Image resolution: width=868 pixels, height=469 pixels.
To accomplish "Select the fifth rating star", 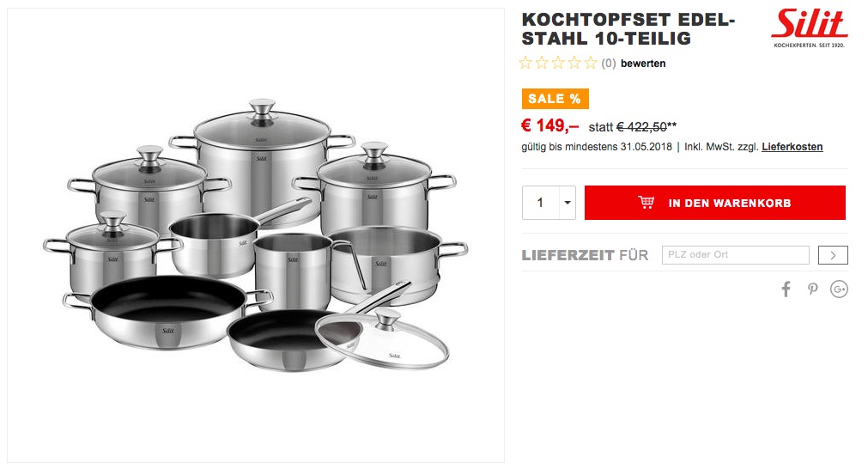I will pos(591,63).
